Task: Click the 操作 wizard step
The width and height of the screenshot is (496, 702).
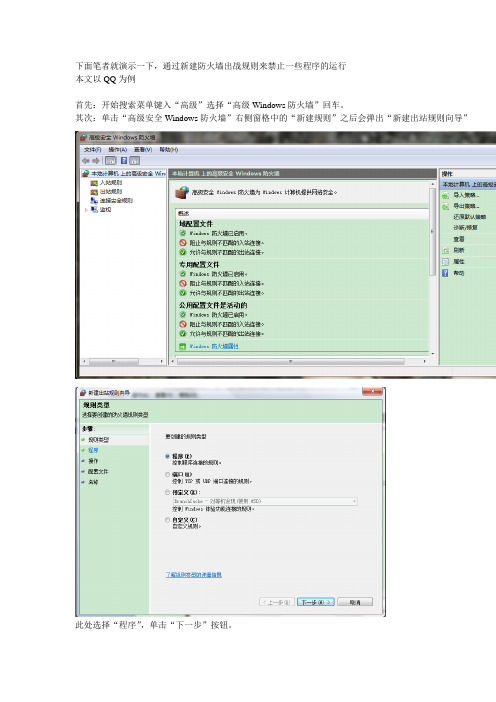Action: point(93,461)
